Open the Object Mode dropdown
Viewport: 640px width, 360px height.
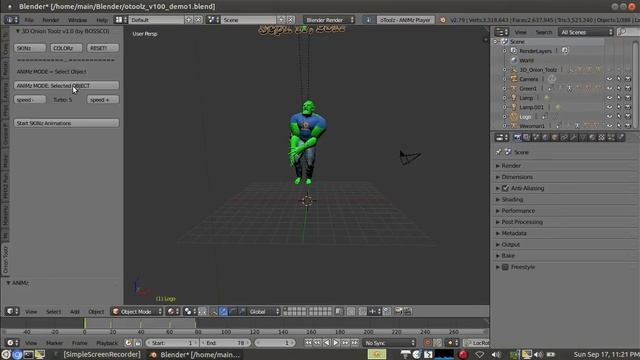click(x=137, y=312)
